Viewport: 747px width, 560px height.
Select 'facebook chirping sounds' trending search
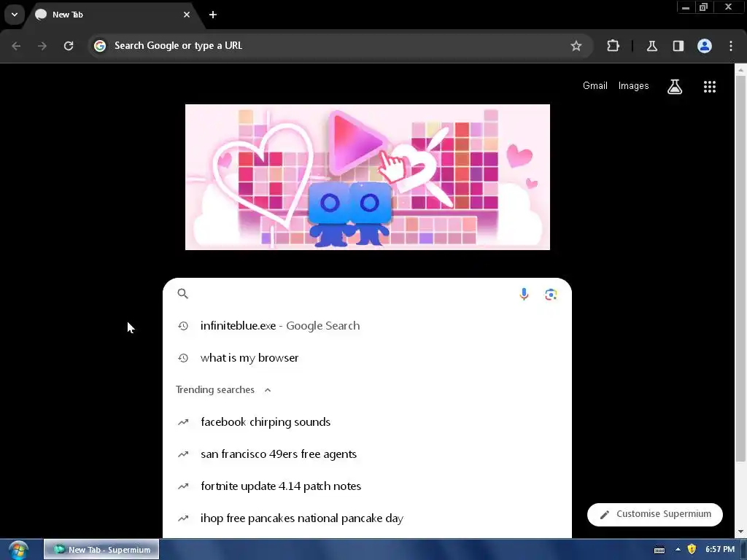(367, 422)
